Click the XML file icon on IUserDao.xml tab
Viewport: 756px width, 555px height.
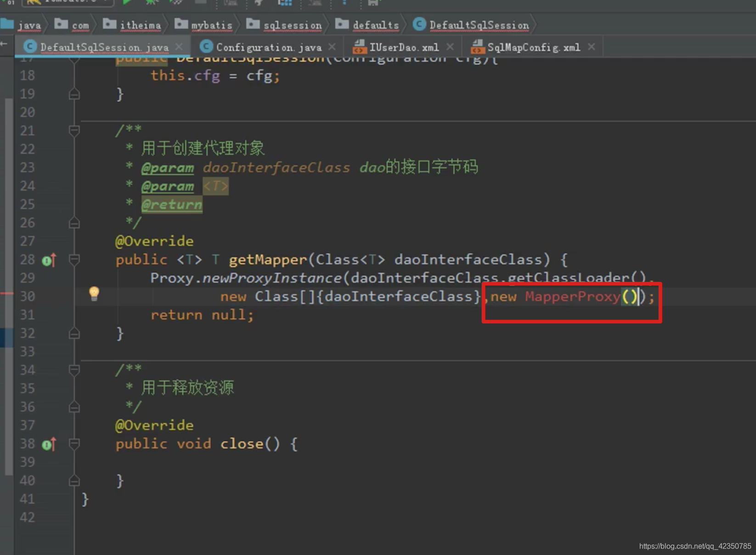(359, 46)
